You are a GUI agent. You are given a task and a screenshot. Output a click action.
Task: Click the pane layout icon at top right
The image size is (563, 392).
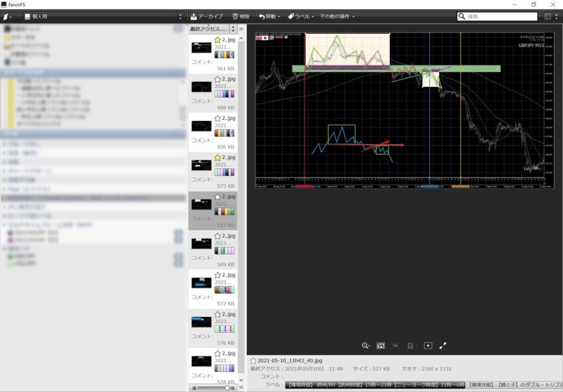(x=548, y=16)
